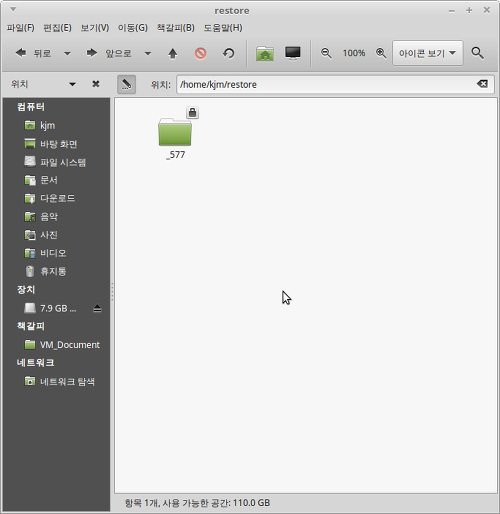
Task: Toggle location bar text edit mode
Action: tap(126, 84)
